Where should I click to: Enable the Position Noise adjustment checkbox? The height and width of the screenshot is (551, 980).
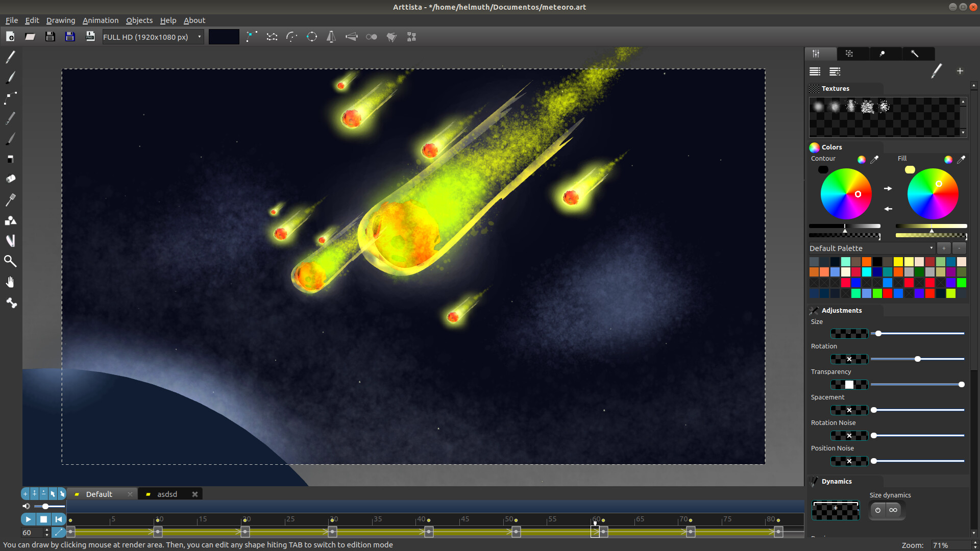pyautogui.click(x=849, y=461)
